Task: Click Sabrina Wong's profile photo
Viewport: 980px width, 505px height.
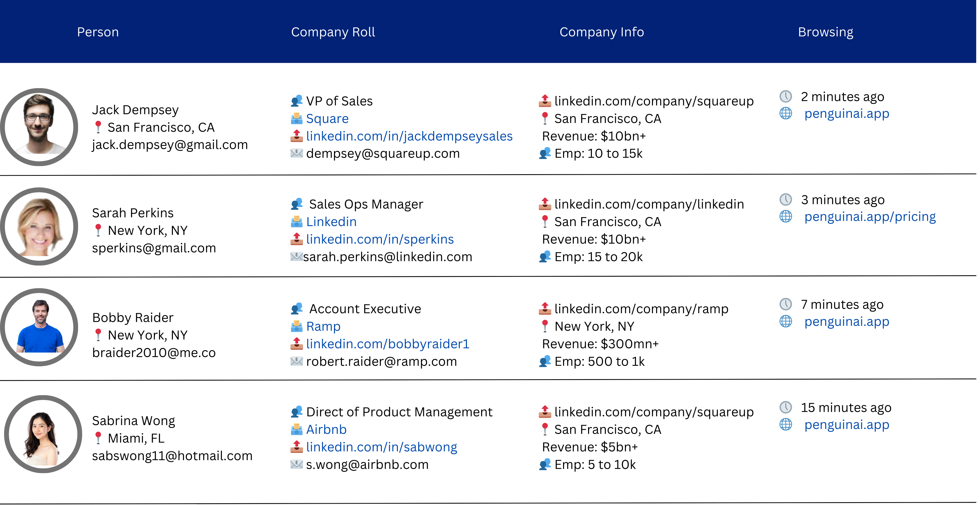Action: coord(43,434)
